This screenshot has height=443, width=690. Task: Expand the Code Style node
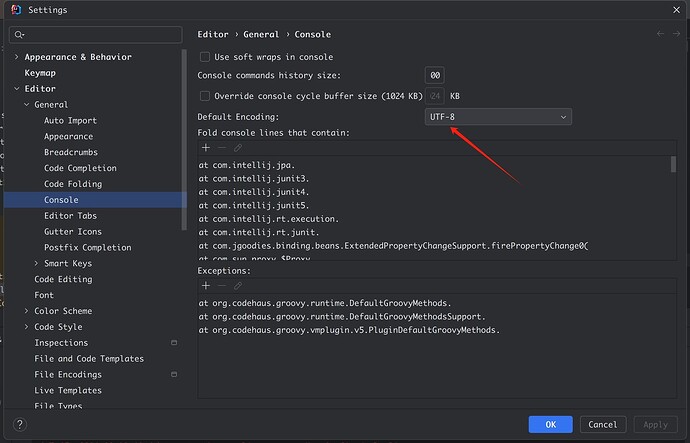click(27, 327)
